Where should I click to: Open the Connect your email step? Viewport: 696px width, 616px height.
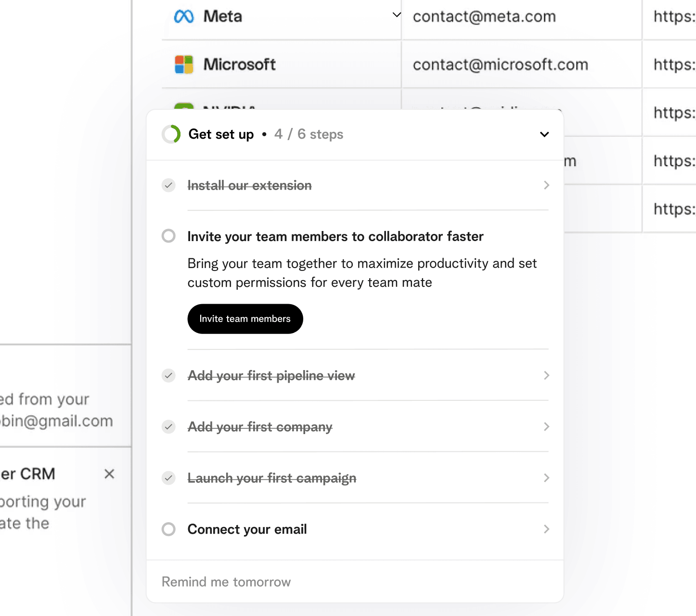click(x=546, y=529)
